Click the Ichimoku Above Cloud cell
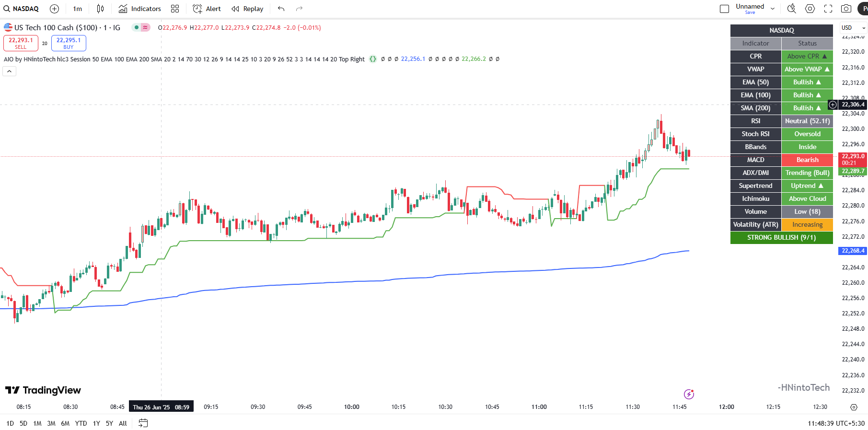Viewport: 868px width, 430px height. [x=807, y=198]
